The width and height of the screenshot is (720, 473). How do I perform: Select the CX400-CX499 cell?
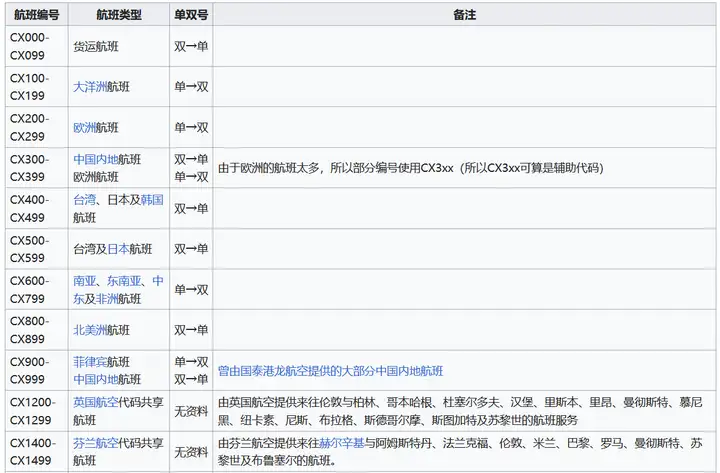click(37, 208)
